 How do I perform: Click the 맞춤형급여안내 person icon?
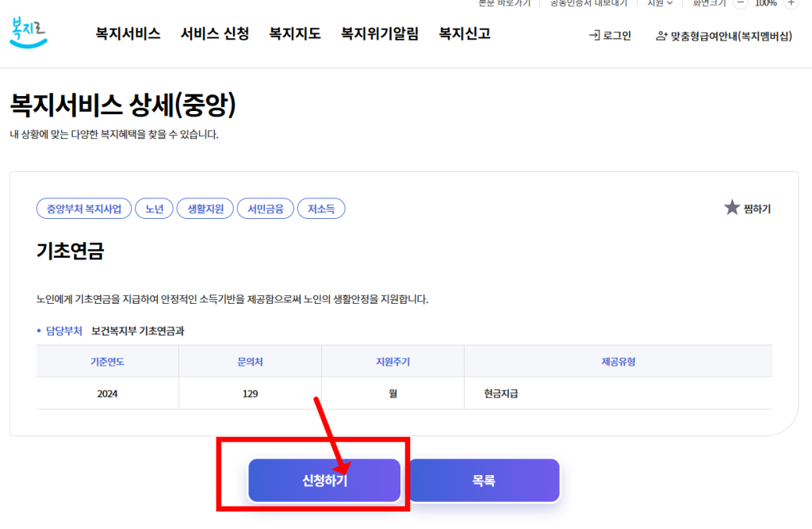tap(661, 36)
